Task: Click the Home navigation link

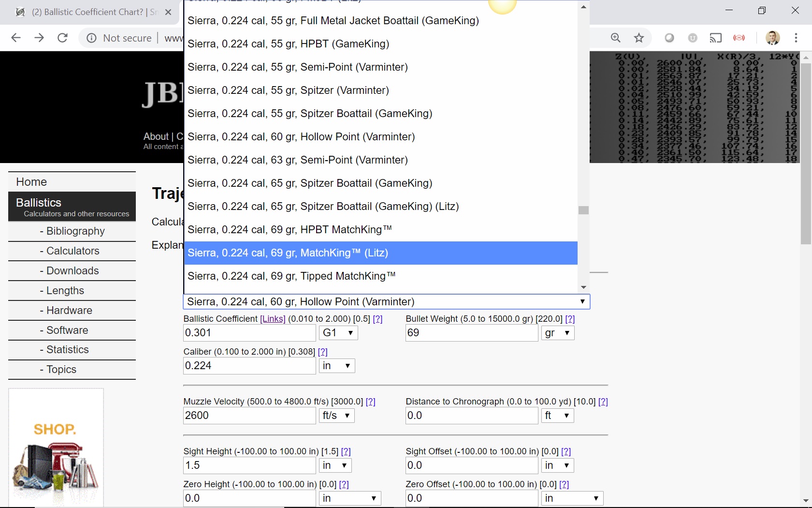Action: coord(31,182)
